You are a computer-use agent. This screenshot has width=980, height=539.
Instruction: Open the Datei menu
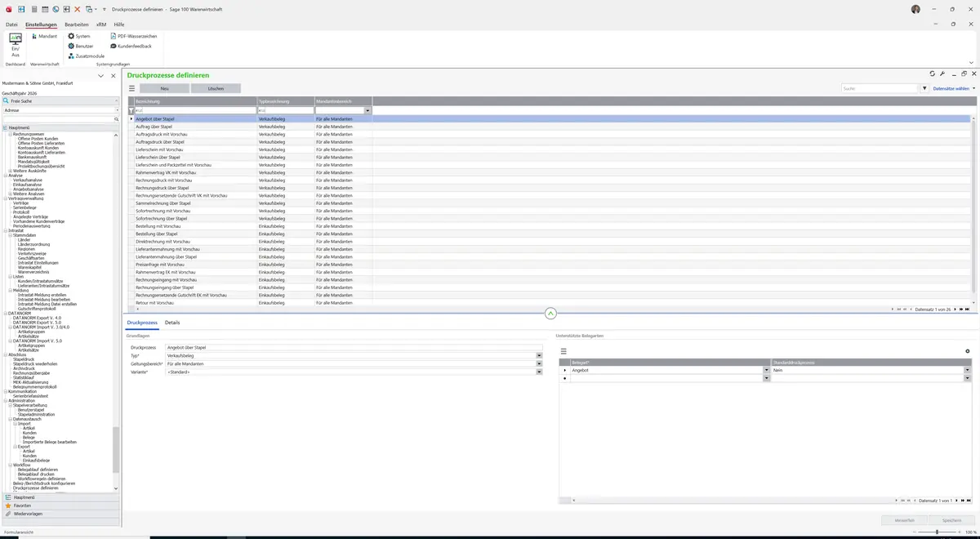[11, 24]
